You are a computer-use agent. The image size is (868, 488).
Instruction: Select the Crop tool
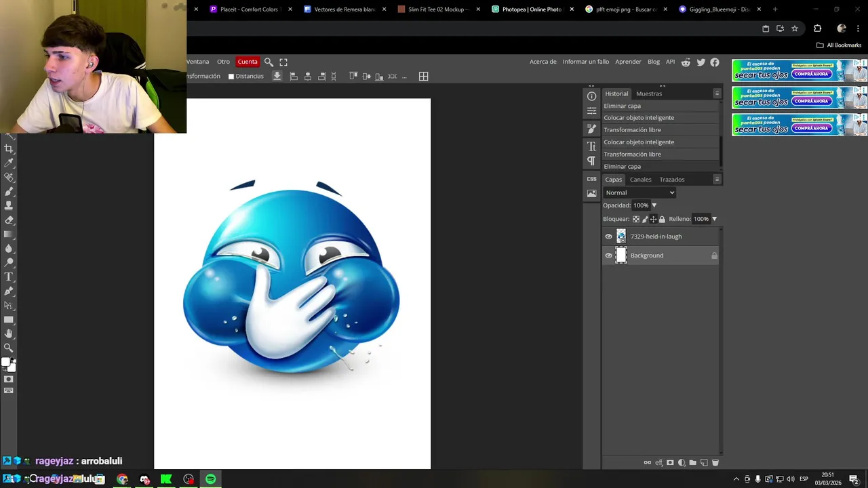point(9,148)
